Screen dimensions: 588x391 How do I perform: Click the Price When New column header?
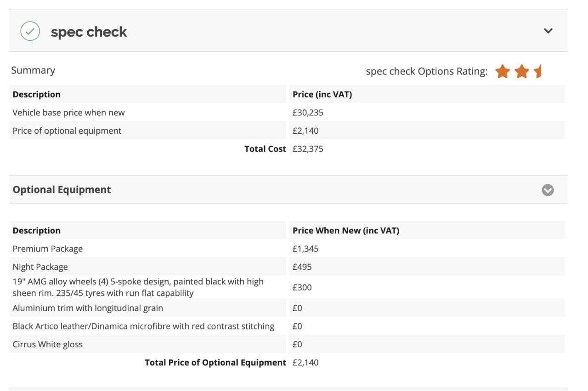pyautogui.click(x=345, y=231)
